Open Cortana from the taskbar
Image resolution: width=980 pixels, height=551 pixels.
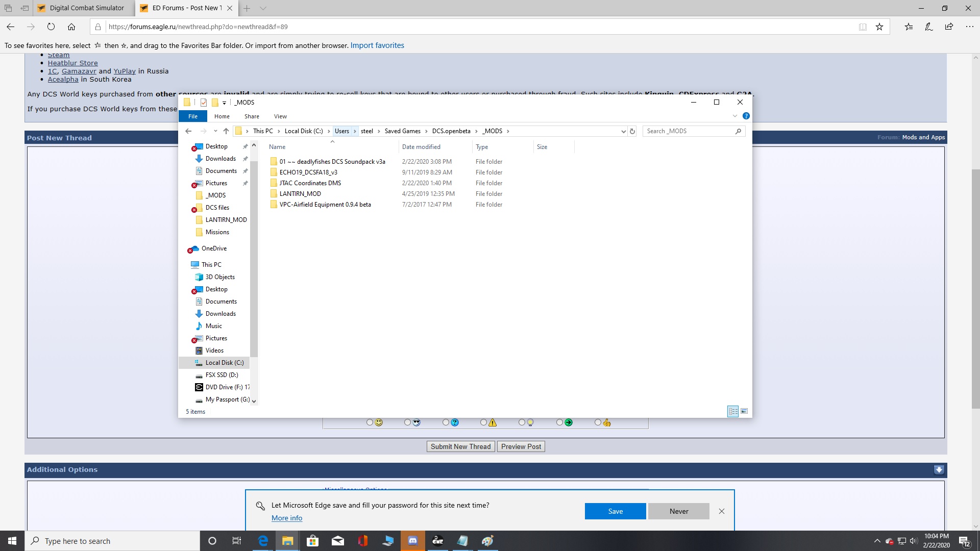pyautogui.click(x=212, y=541)
